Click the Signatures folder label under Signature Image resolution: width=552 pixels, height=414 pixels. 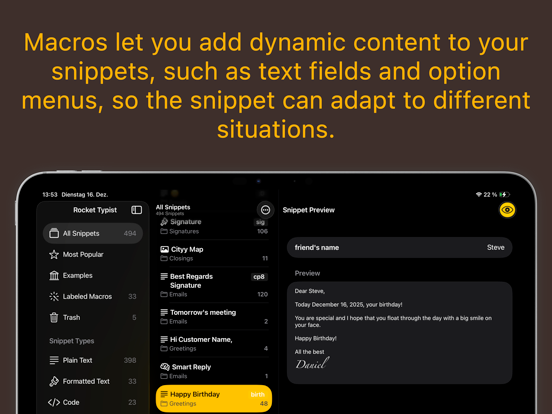(x=184, y=231)
